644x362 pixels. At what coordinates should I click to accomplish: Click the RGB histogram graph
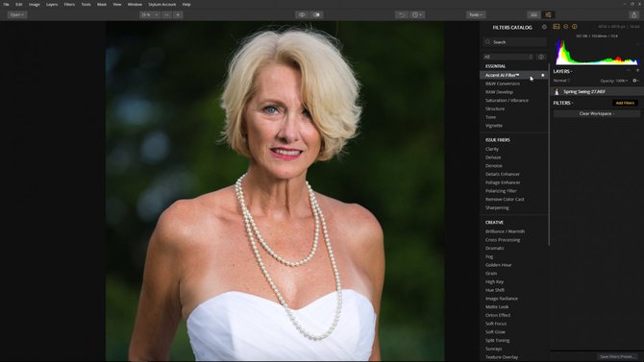pyautogui.click(x=597, y=53)
